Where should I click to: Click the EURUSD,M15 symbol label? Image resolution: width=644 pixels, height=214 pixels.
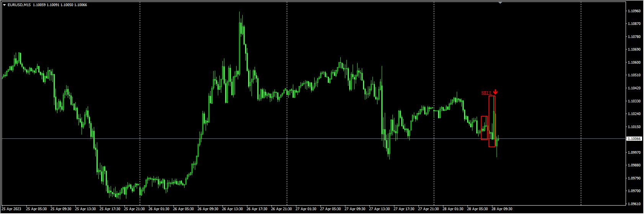[19, 5]
